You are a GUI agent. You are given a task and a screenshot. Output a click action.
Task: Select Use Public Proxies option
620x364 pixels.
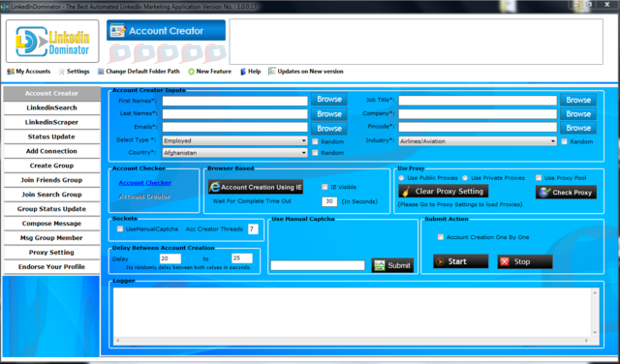click(402, 178)
